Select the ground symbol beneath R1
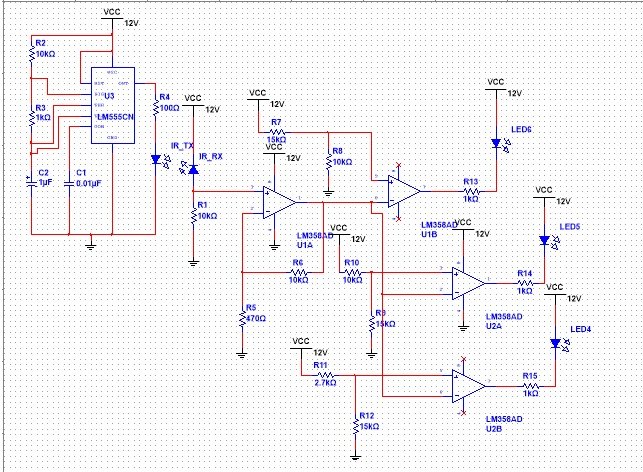Image resolution: width=643 pixels, height=472 pixels. [x=194, y=262]
